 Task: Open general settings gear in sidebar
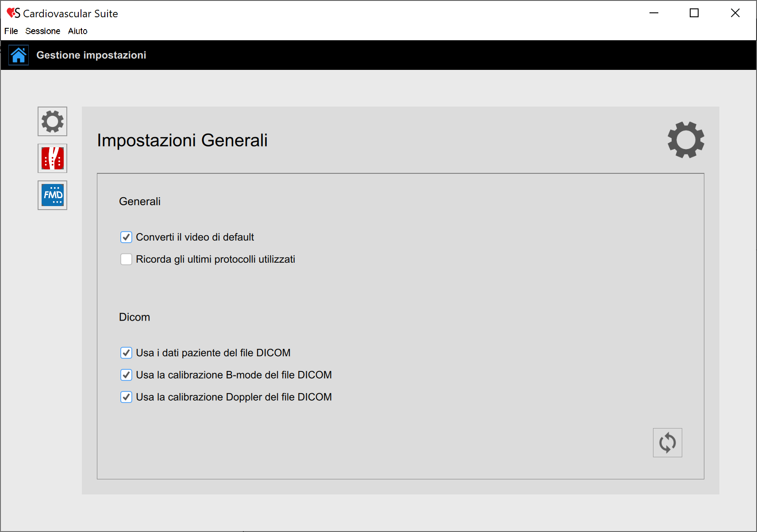coord(52,121)
